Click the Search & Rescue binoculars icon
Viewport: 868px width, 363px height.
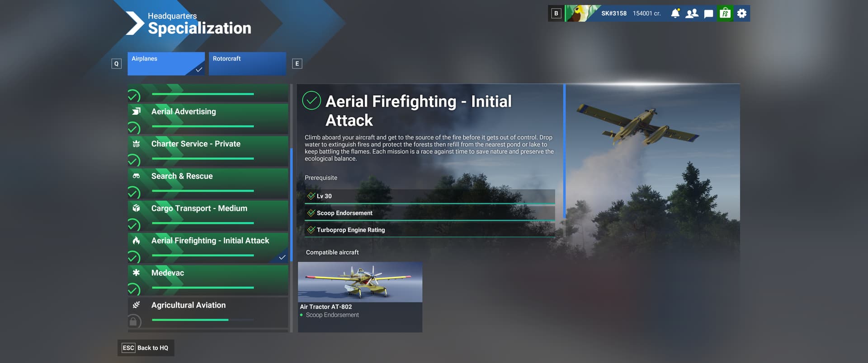[136, 176]
